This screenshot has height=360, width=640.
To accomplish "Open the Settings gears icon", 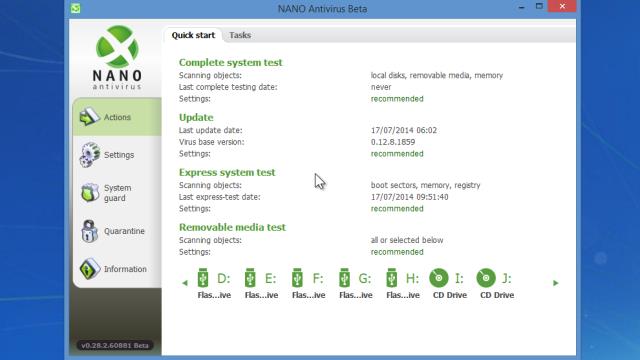I will click(90, 155).
